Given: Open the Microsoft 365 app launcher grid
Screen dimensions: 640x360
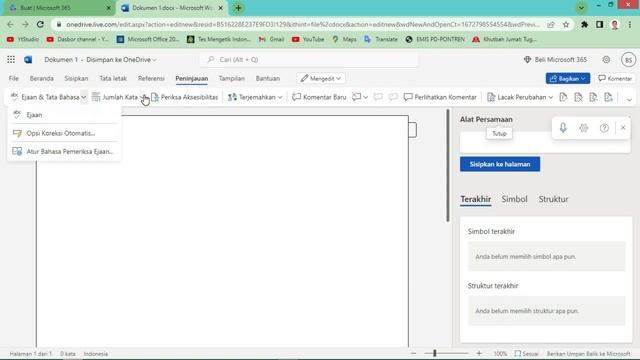Looking at the screenshot, I should pyautogui.click(x=11, y=60).
